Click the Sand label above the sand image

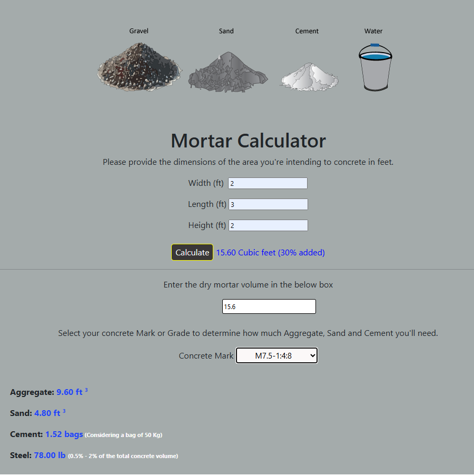(226, 31)
